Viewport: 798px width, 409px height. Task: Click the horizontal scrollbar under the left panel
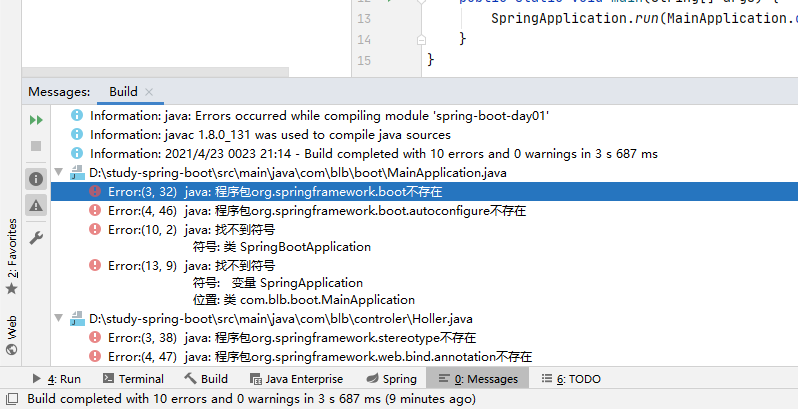coord(155,72)
